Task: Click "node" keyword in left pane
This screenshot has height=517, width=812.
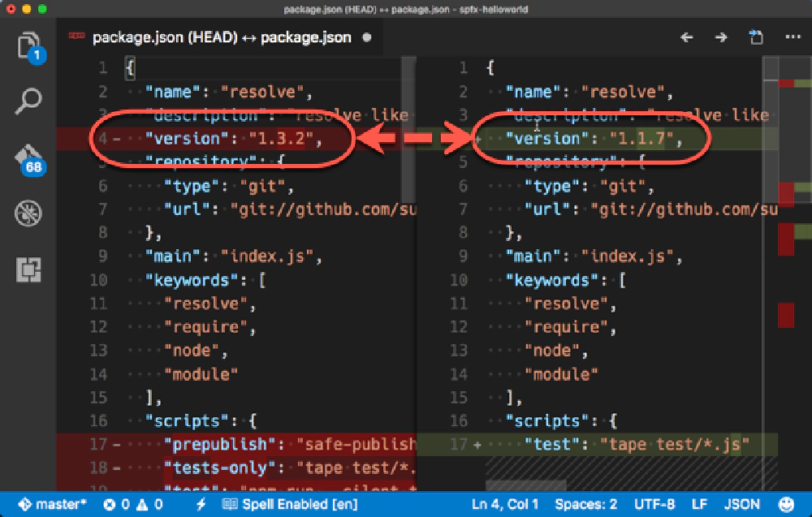Action: [x=192, y=351]
